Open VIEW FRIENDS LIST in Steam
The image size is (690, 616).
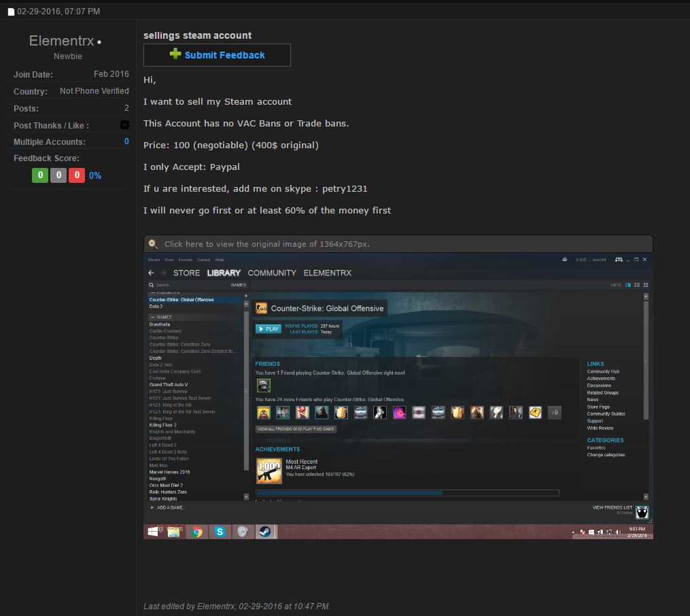click(612, 508)
